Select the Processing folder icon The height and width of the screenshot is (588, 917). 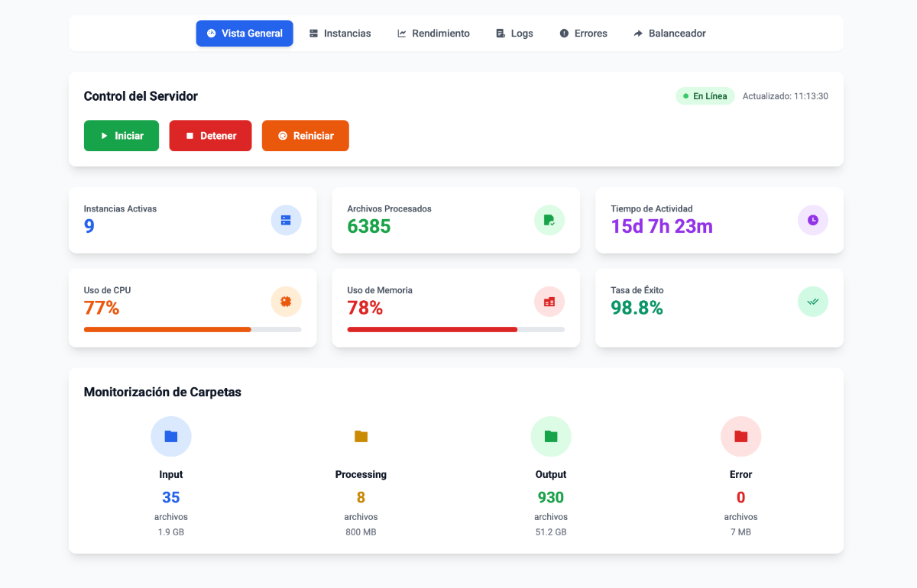tap(361, 436)
